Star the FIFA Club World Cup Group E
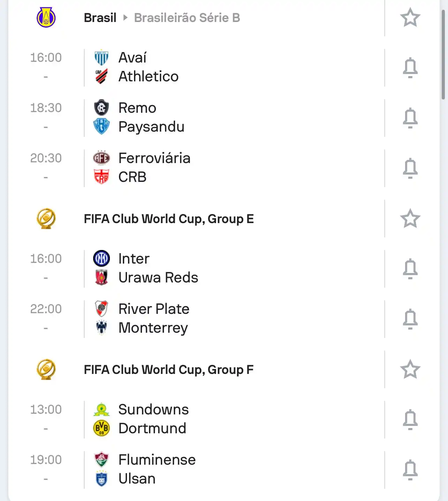This screenshot has width=448, height=501. [x=410, y=219]
